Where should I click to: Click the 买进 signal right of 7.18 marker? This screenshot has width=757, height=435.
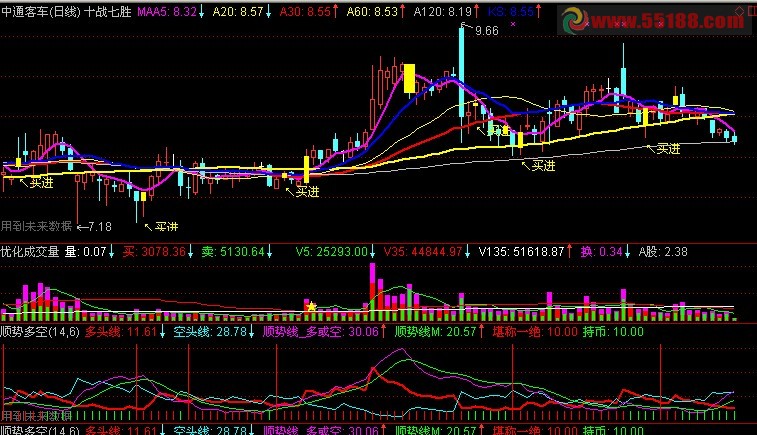coord(167,226)
